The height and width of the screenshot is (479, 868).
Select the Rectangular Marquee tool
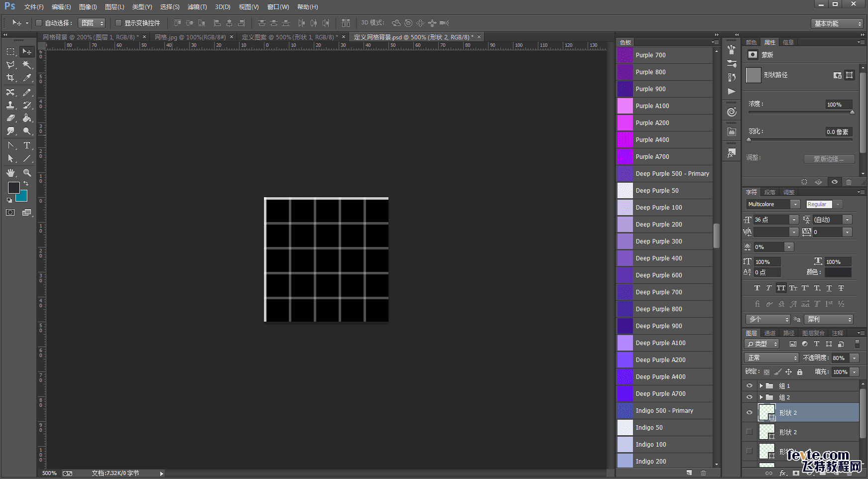[x=10, y=52]
